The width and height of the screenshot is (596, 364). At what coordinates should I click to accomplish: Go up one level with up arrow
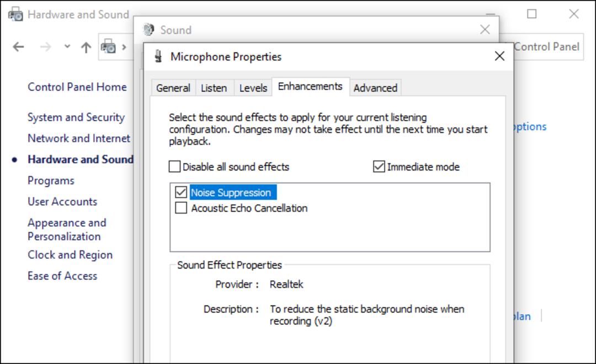tap(86, 47)
